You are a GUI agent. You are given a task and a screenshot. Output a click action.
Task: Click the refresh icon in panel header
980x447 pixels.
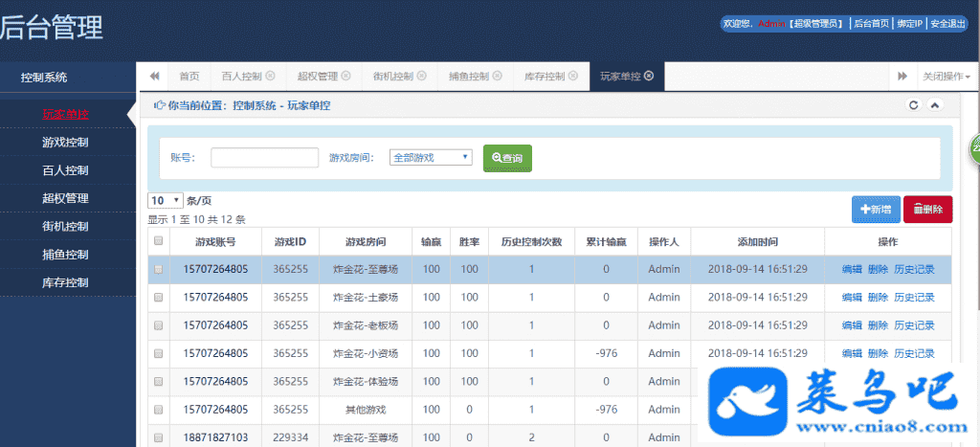click(x=913, y=105)
